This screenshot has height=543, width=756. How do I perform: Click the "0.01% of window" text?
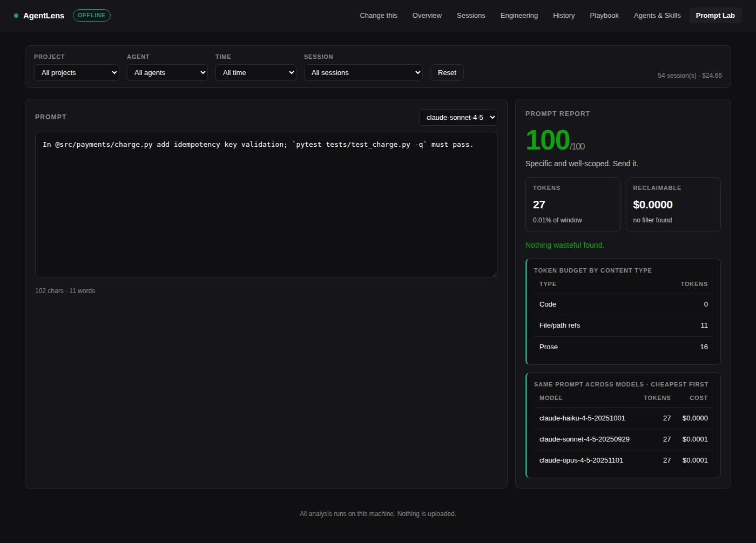coord(557,220)
